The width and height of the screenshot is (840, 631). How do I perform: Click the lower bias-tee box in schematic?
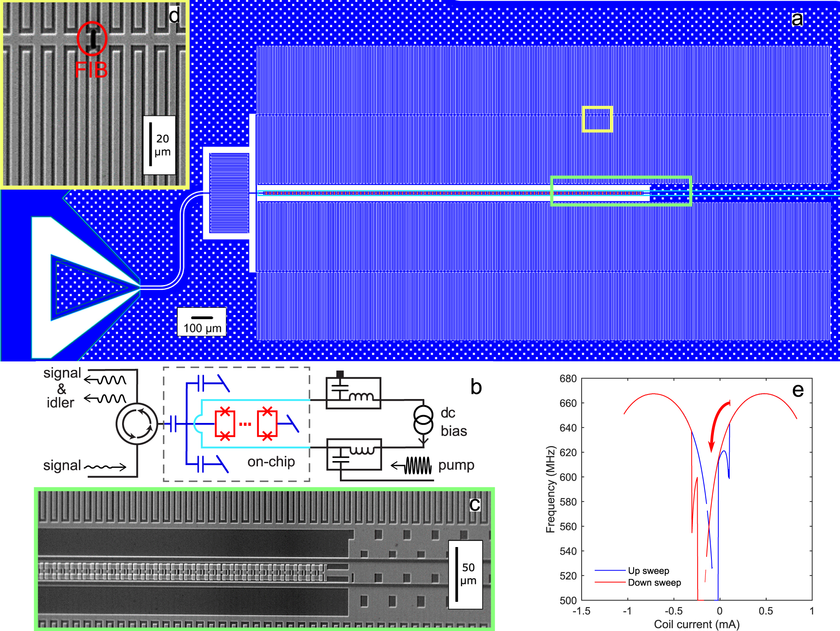[x=354, y=455]
